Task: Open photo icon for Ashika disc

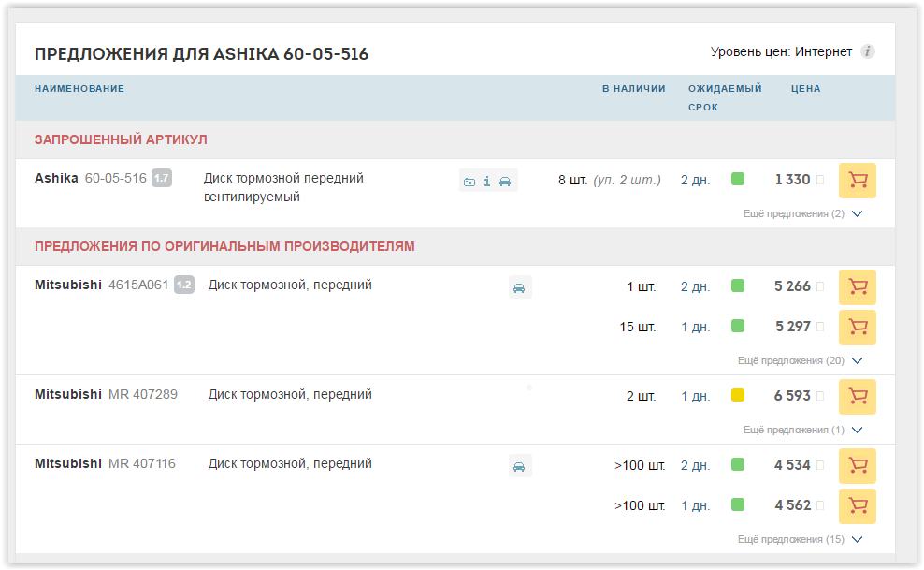Action: [469, 182]
